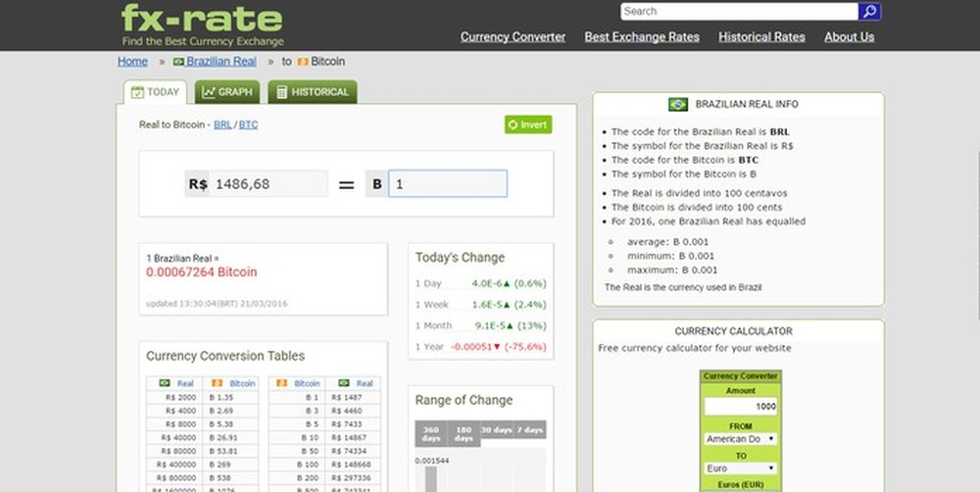This screenshot has width=980, height=492.
Task: Select the 30 days range tab
Action: tap(496, 429)
